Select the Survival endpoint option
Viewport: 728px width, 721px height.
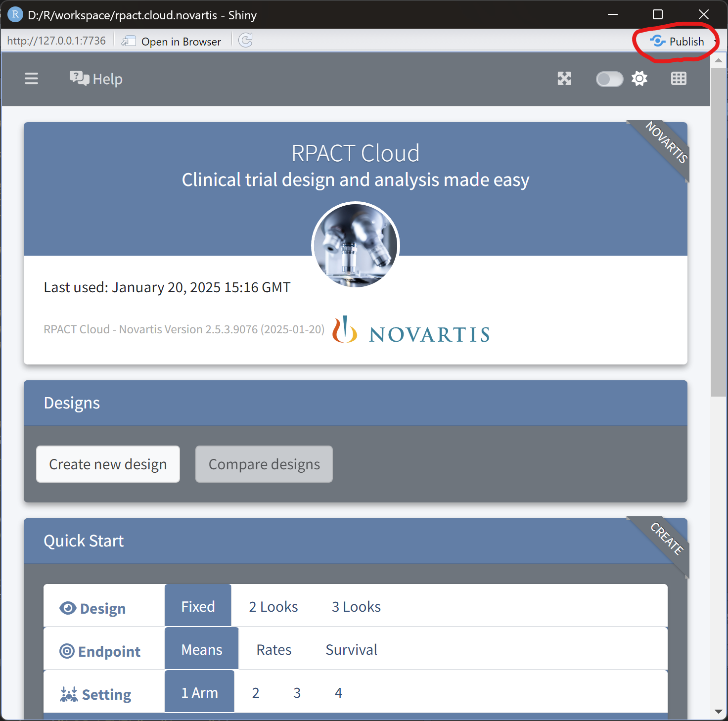pos(351,649)
